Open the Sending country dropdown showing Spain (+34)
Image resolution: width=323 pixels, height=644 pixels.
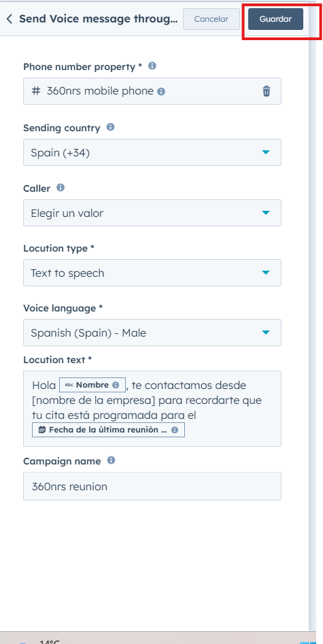coord(152,152)
